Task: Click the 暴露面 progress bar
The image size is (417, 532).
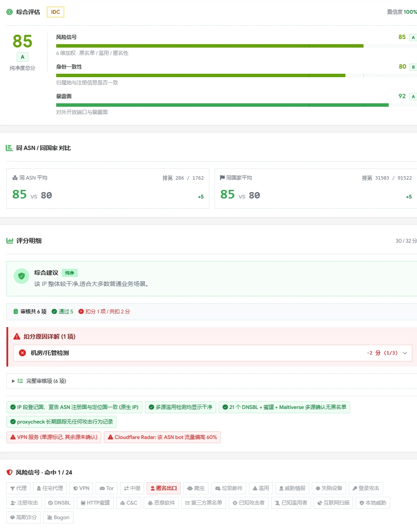Action: [x=236, y=105]
